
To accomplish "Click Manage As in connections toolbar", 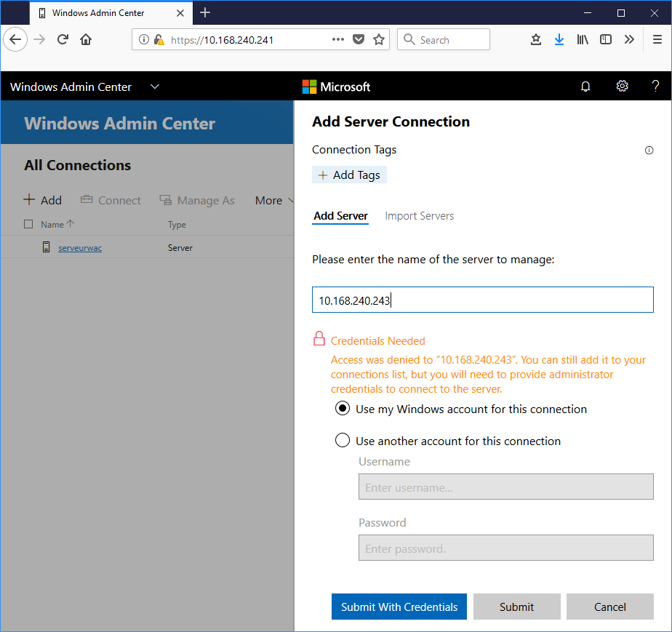I will [x=197, y=200].
